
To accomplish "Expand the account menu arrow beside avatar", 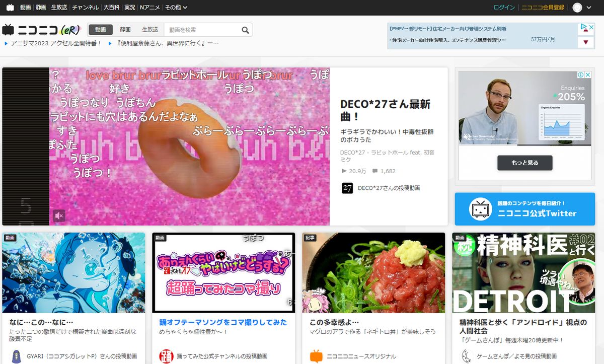I will tap(589, 8).
